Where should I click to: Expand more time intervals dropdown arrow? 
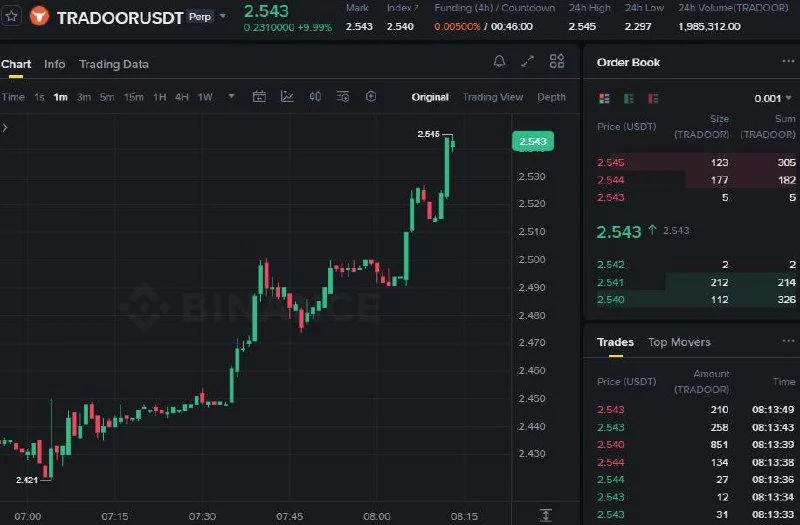tap(231, 96)
